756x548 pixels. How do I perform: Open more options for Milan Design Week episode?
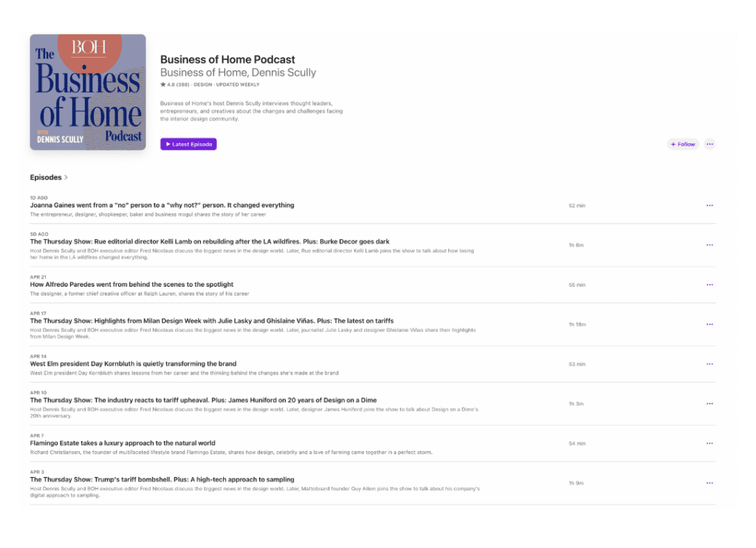[x=709, y=324]
